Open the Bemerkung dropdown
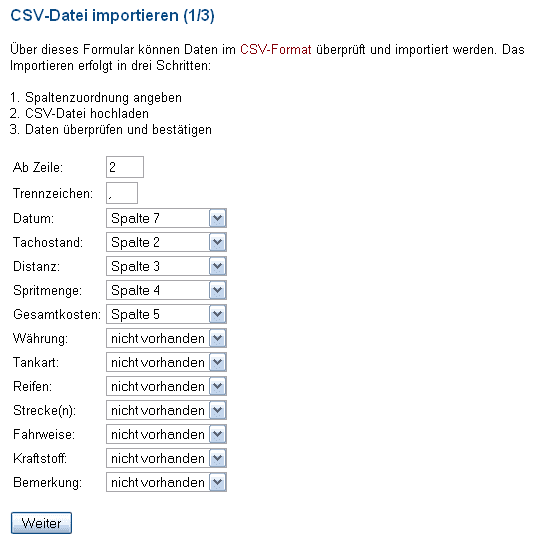Viewport: 558px width, 540px height. [x=166, y=483]
